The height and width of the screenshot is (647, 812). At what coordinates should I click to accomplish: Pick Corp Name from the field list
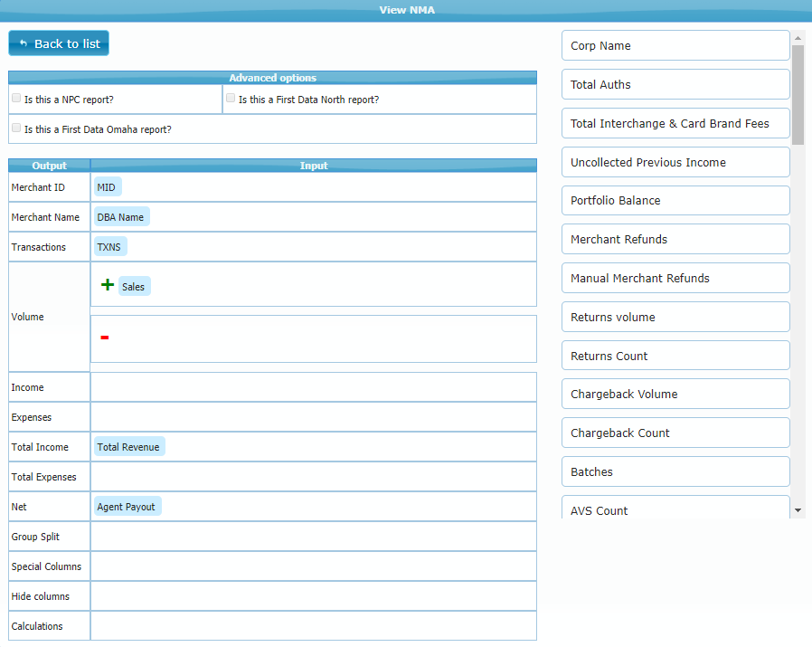coord(675,46)
